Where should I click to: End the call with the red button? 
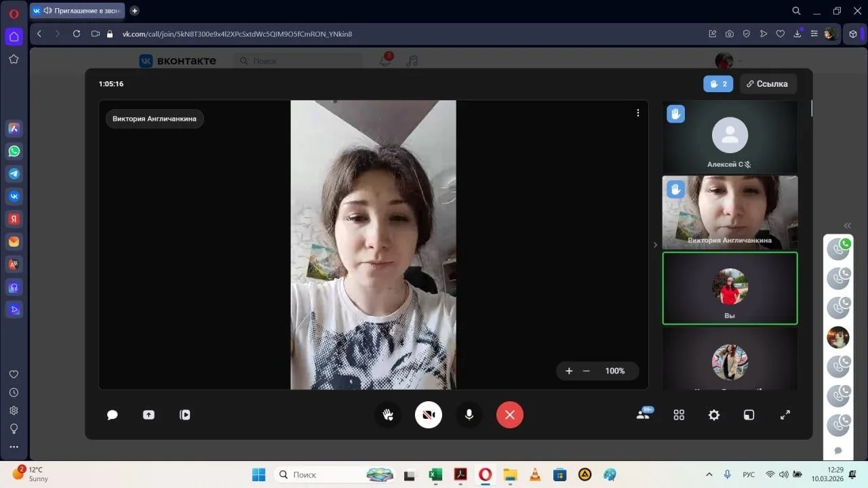point(510,415)
